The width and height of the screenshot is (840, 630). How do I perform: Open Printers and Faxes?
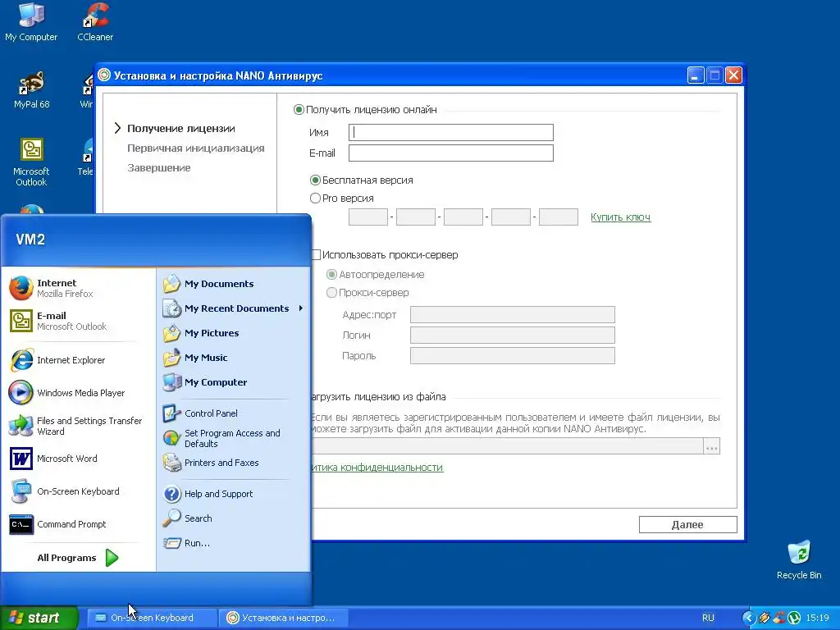pyautogui.click(x=233, y=463)
